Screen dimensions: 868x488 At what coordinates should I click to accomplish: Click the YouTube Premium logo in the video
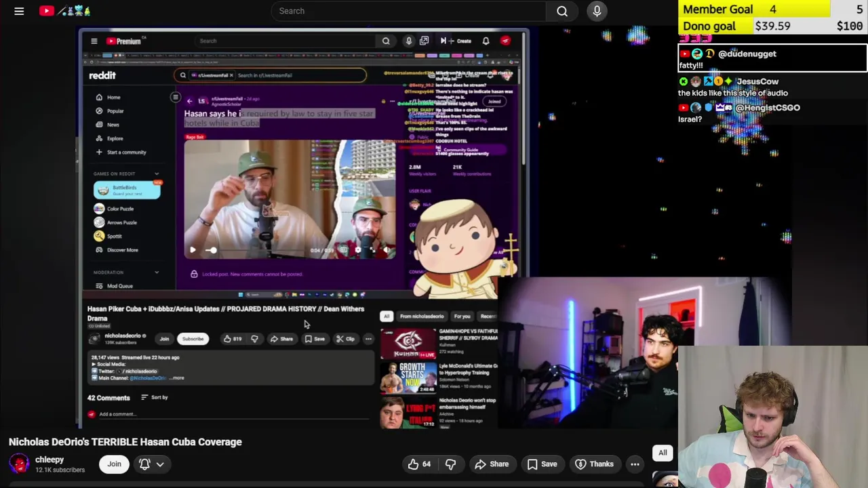pyautogui.click(x=123, y=41)
